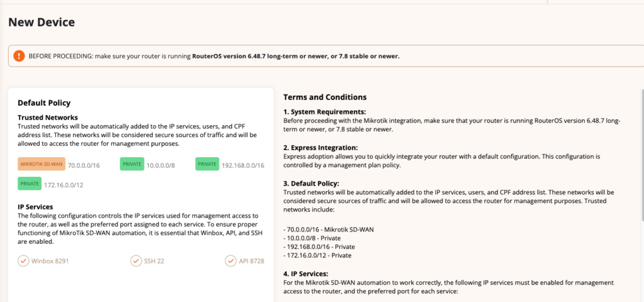Click the IP Services subheading in policy card
The width and height of the screenshot is (644, 302).
[35, 206]
